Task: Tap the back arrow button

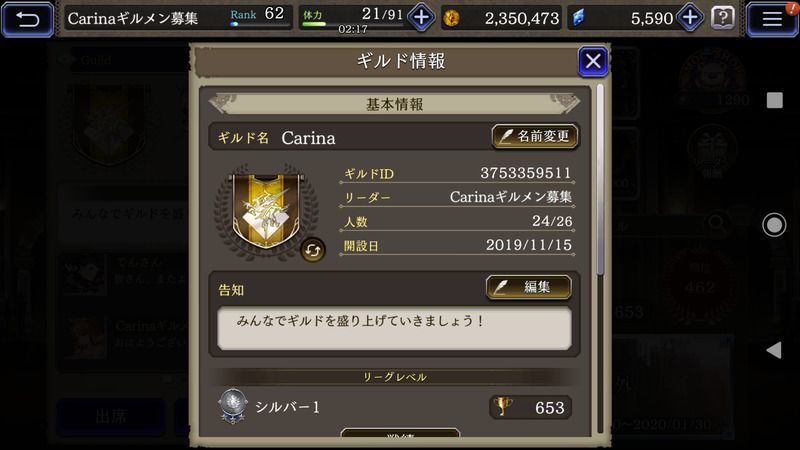Action: point(27,19)
